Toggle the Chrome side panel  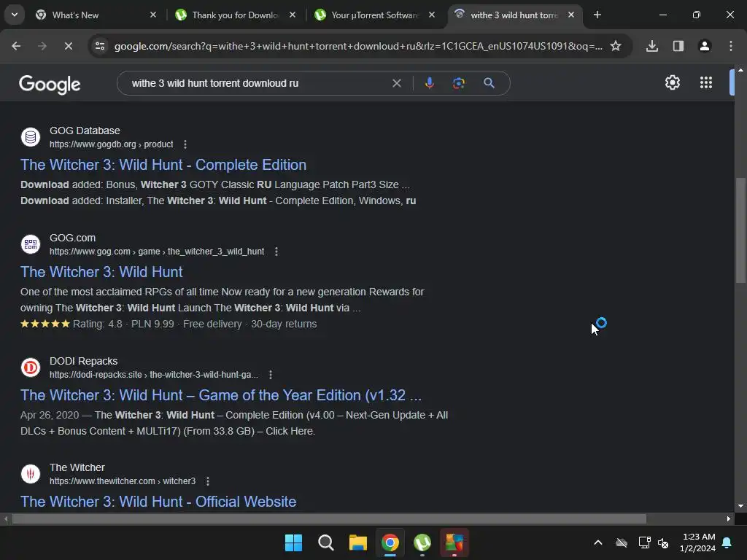point(678,46)
